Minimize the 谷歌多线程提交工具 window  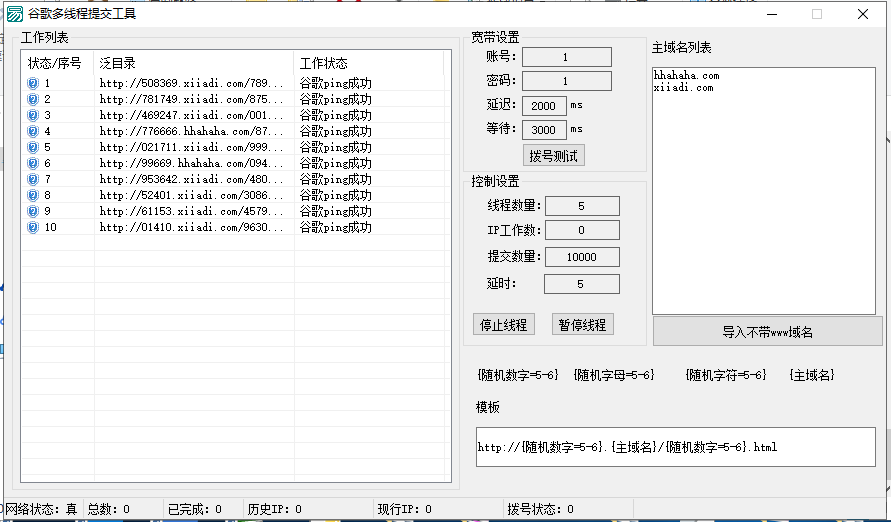click(x=772, y=14)
